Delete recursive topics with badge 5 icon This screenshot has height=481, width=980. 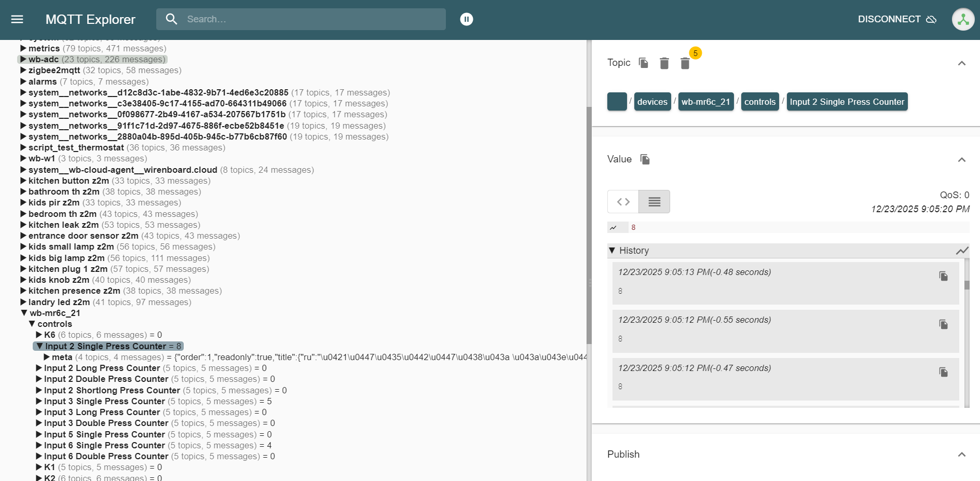pos(685,63)
